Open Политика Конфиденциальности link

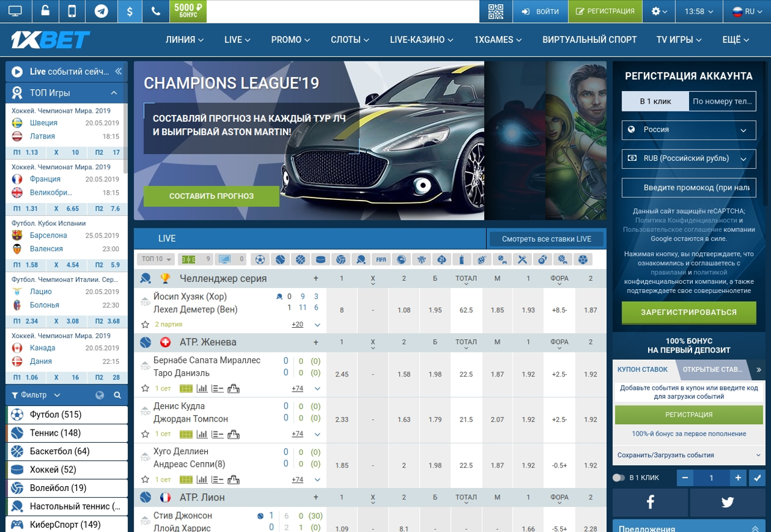[685, 221]
